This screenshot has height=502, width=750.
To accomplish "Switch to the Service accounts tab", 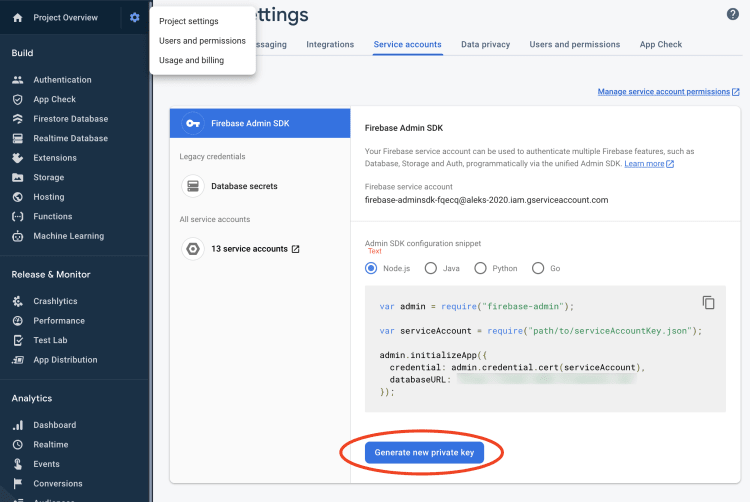I will 408,44.
